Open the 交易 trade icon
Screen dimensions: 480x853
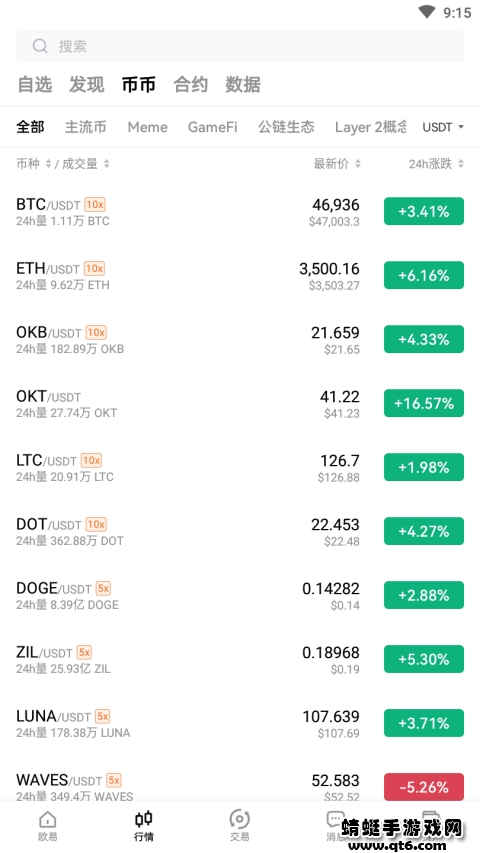[x=239, y=819]
